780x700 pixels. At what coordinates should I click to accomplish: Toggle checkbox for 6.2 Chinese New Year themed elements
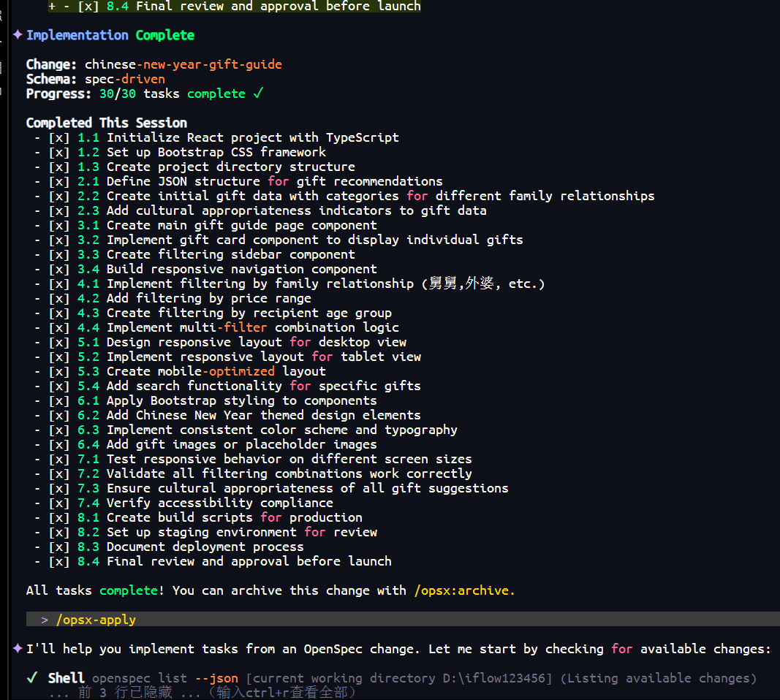(x=59, y=415)
